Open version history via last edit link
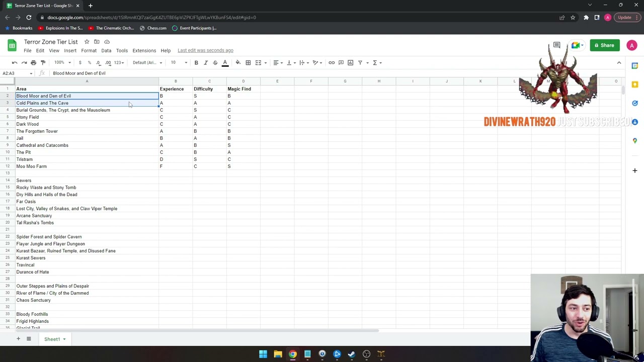644x362 pixels. [205, 50]
